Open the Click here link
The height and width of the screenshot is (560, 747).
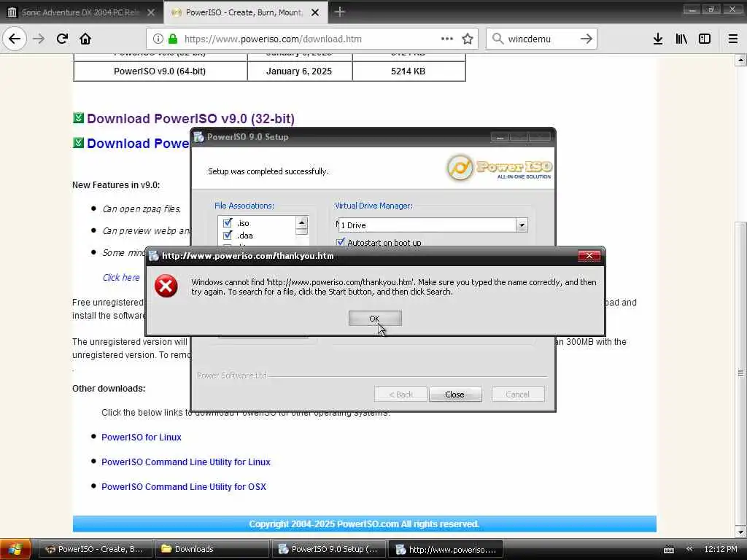[x=121, y=277]
